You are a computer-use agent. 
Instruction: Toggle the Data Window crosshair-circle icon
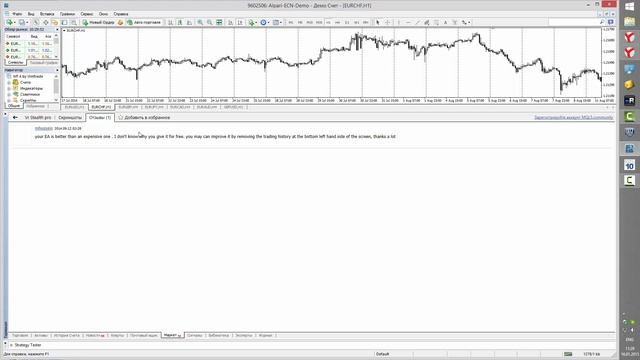(x=46, y=22)
